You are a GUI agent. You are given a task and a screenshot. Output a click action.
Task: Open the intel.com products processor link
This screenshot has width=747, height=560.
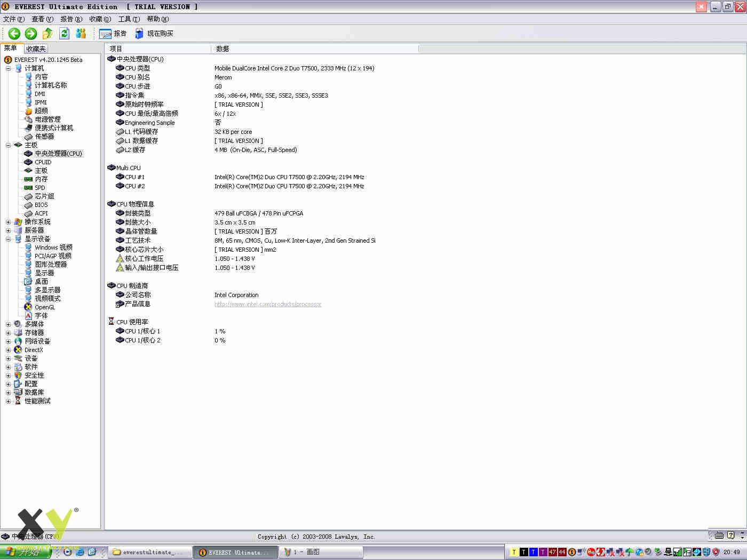click(x=268, y=304)
